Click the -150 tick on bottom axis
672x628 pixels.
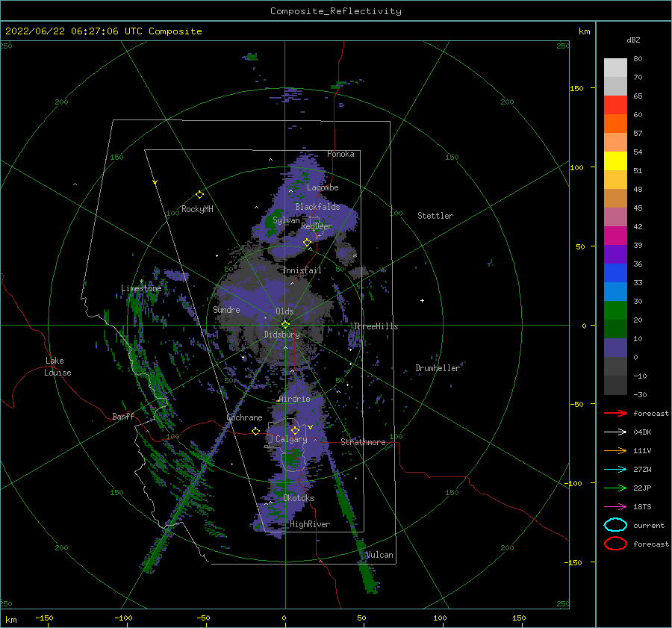tap(44, 618)
